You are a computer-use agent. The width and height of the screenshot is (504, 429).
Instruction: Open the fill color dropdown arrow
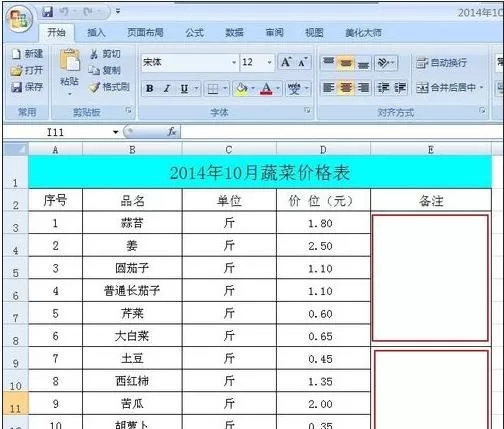(253, 89)
